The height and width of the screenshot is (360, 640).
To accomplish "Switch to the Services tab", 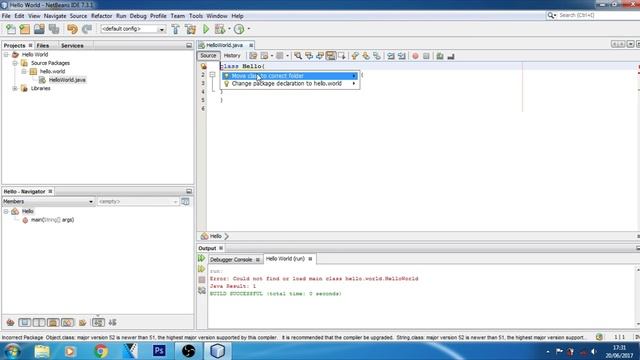I will click(x=72, y=46).
